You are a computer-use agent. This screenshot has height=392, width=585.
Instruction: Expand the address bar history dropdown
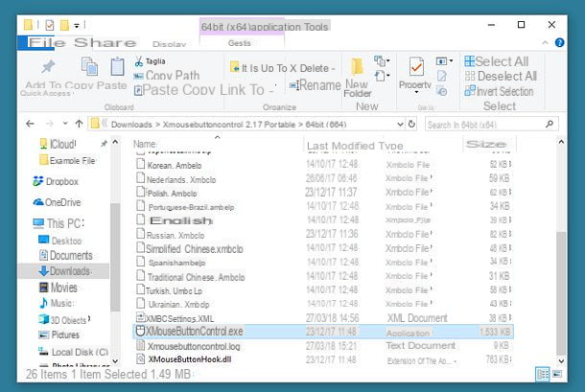(400, 124)
